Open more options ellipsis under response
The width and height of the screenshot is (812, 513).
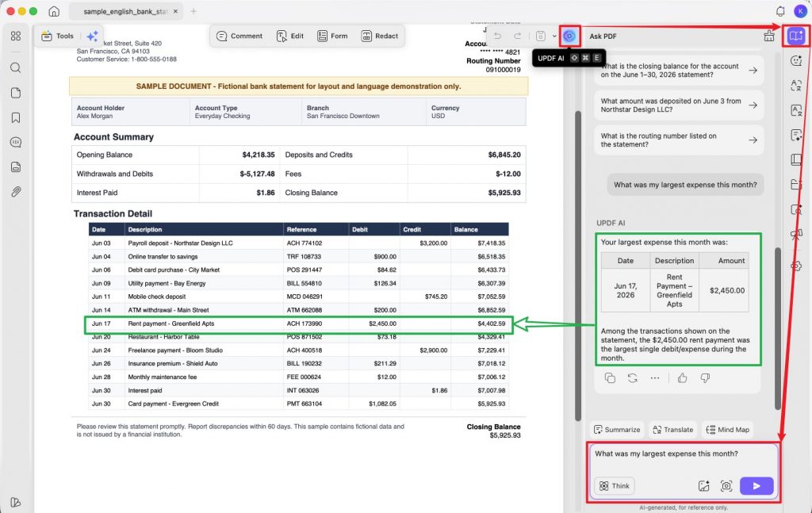pos(654,378)
